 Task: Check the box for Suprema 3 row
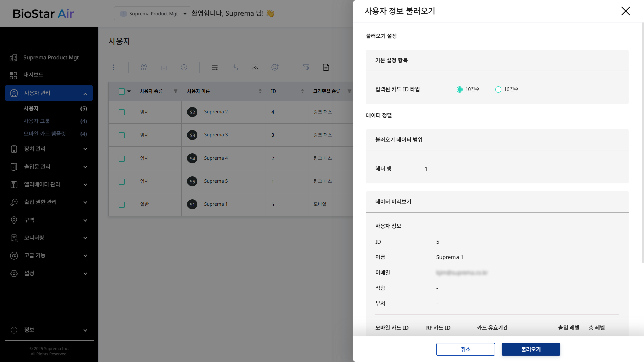tap(122, 135)
